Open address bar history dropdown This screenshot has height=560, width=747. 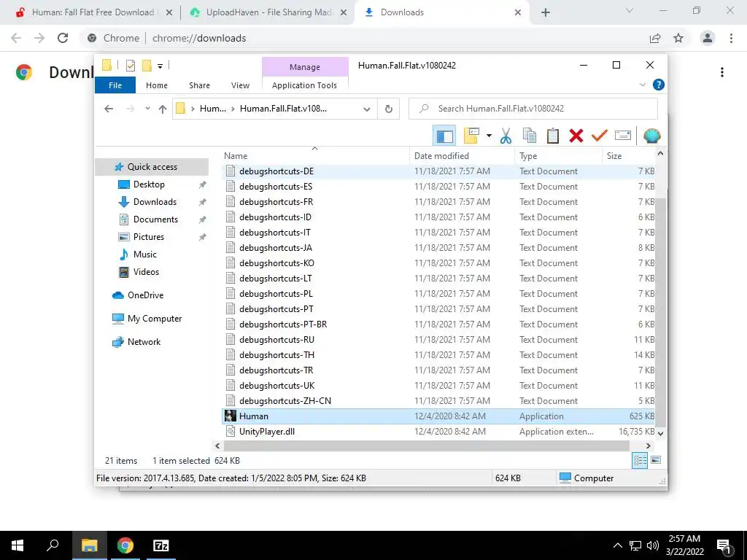(366, 109)
